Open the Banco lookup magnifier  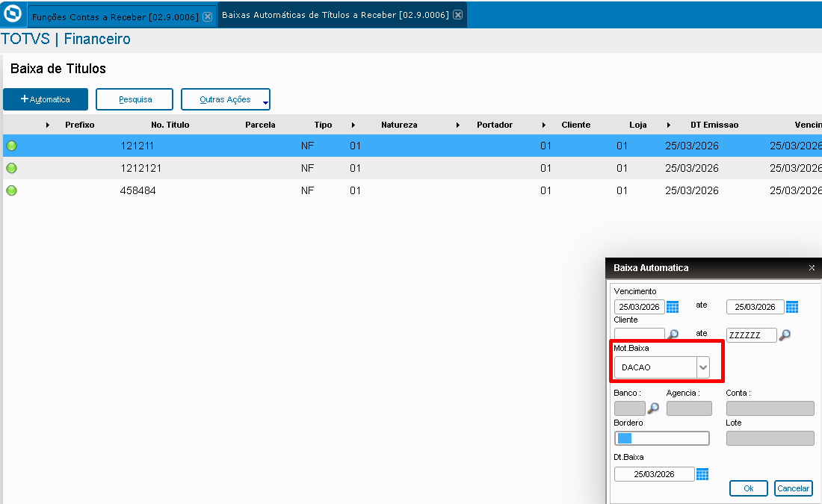click(x=653, y=408)
